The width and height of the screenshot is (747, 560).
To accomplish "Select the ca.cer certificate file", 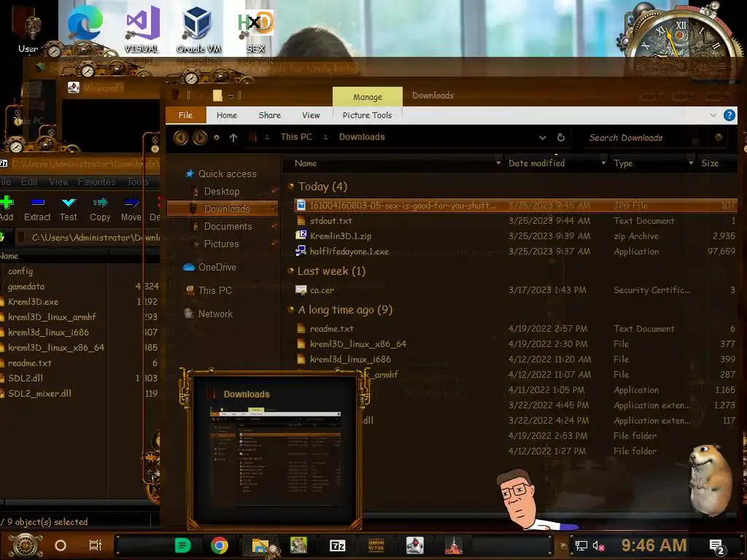I will tap(514, 290).
